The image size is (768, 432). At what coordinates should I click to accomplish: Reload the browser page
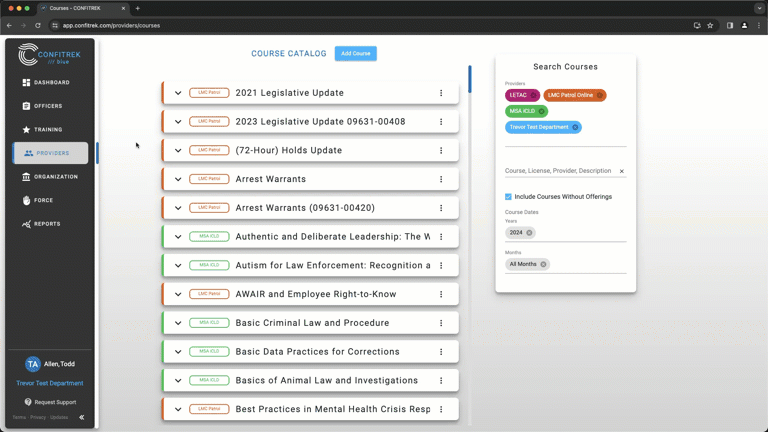click(x=38, y=25)
